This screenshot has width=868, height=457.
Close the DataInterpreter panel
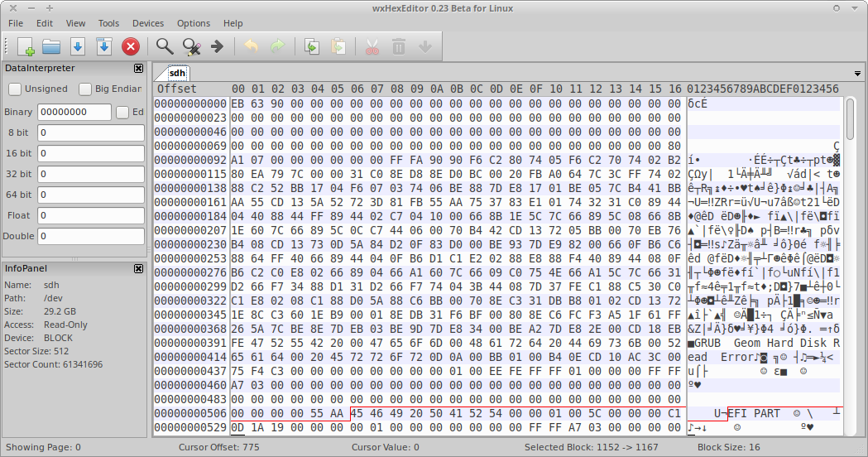tap(138, 69)
